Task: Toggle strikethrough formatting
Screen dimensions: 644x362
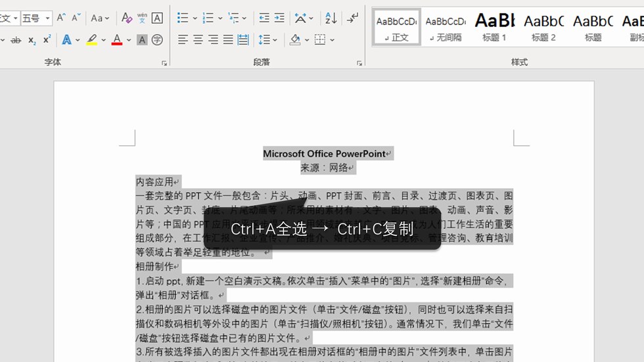Action: 16,40
